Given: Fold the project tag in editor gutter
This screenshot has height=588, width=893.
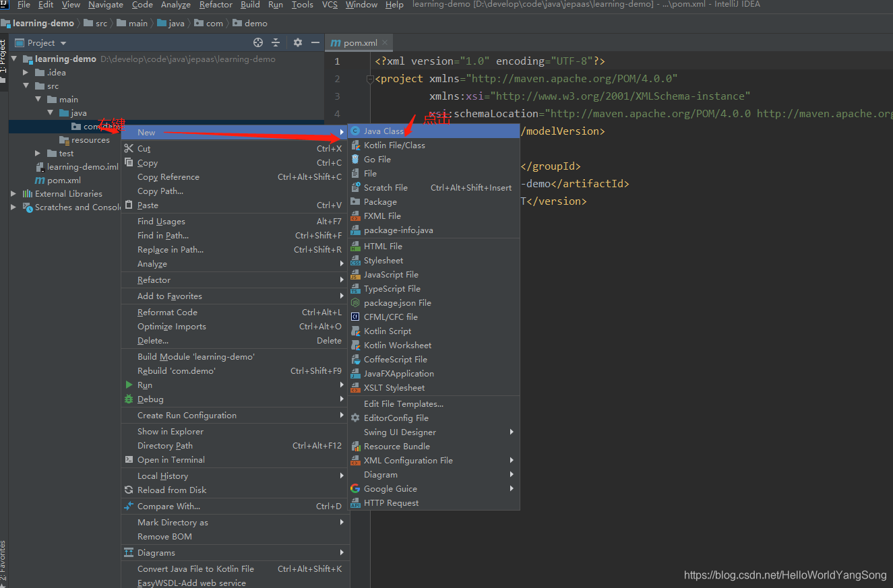Looking at the screenshot, I should (x=369, y=79).
